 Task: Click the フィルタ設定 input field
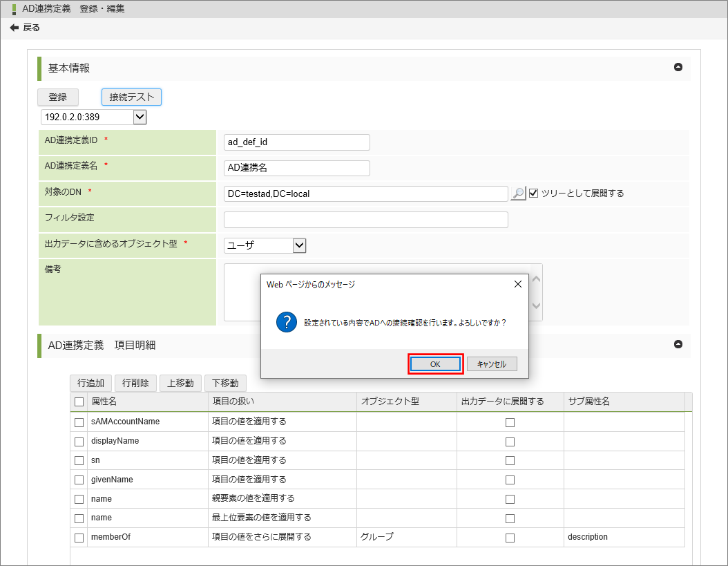pyautogui.click(x=365, y=220)
